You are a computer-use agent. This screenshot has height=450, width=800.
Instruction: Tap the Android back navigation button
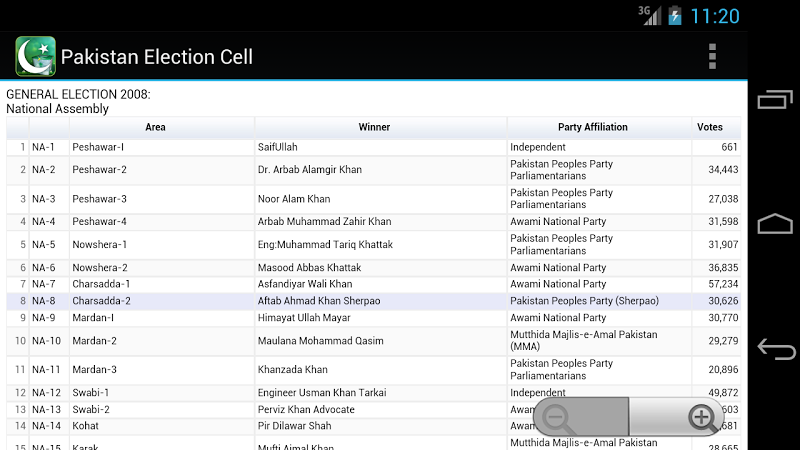coord(775,349)
